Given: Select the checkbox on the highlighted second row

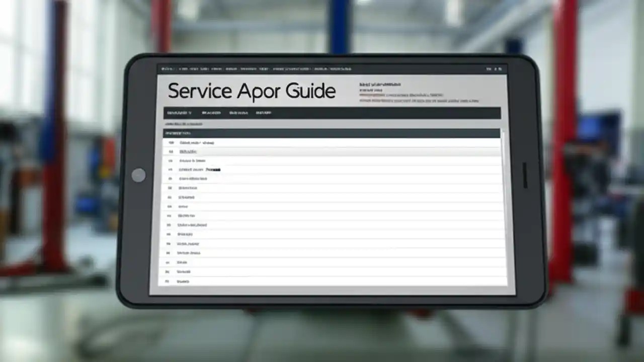Looking at the screenshot, I should tap(169, 152).
